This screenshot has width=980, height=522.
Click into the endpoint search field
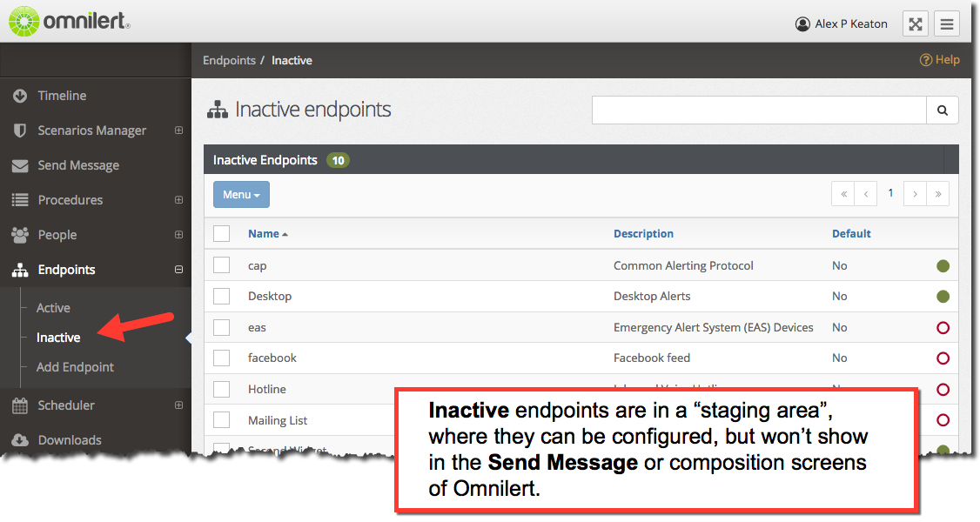tap(759, 110)
